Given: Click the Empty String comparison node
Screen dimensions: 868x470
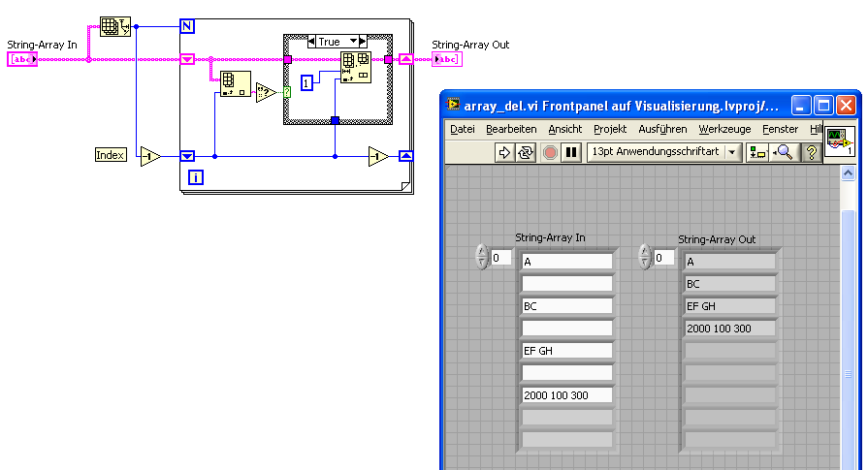Looking at the screenshot, I should point(266,92).
